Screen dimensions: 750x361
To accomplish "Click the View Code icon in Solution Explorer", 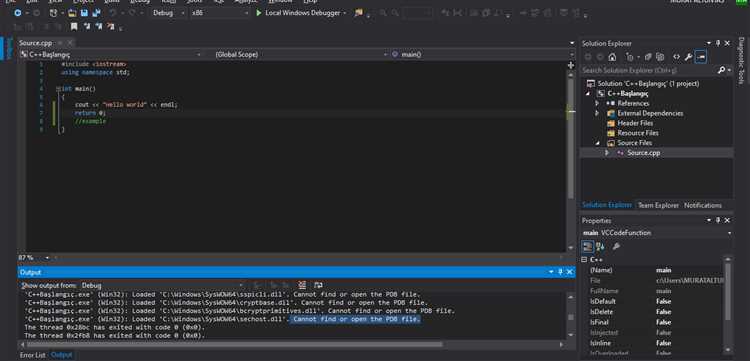I will pyautogui.click(x=676, y=57).
